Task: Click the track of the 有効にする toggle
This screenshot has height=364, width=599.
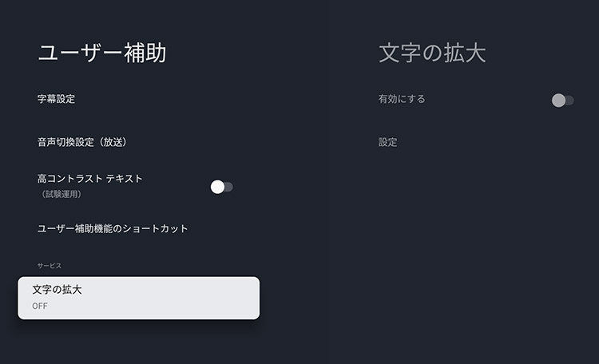Action: (x=569, y=101)
